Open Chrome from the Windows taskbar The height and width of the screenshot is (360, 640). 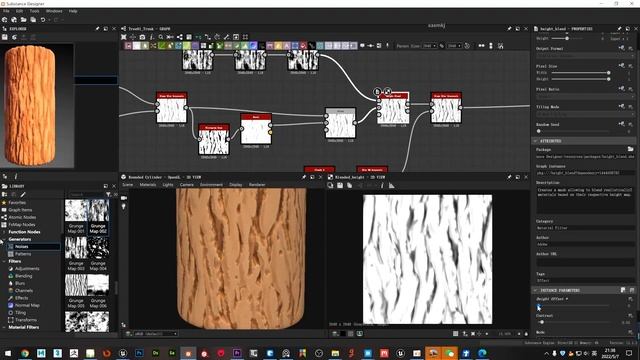click(x=25, y=353)
